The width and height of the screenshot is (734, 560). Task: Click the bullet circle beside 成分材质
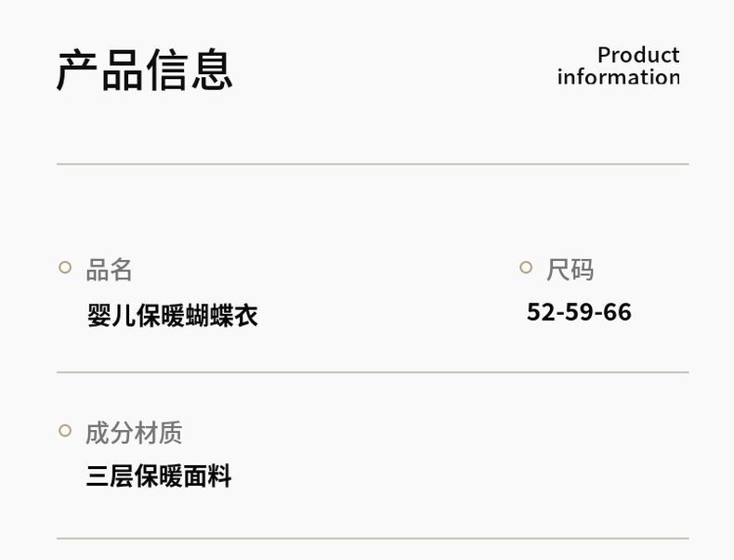click(x=65, y=430)
